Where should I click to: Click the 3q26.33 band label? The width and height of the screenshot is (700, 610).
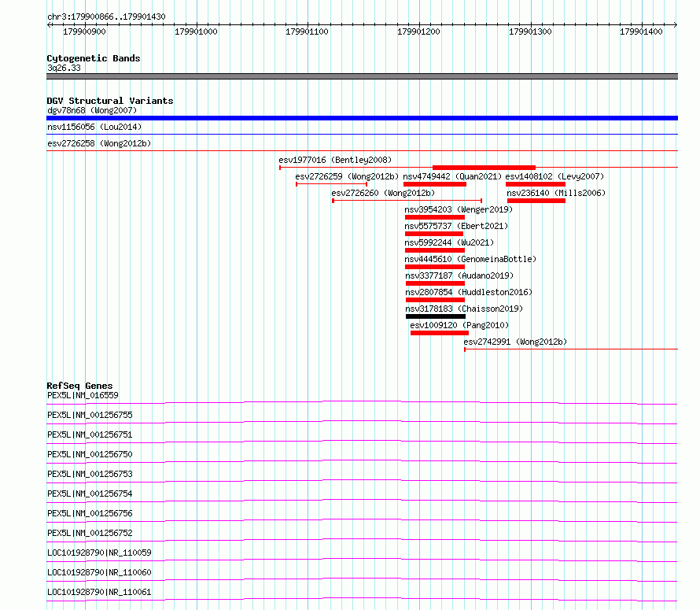[x=64, y=68]
